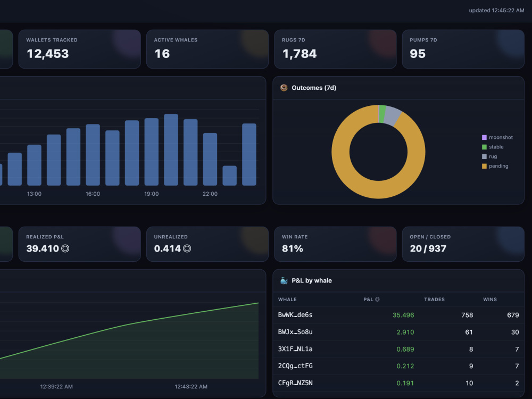Open the Active Whales card
This screenshot has width=532, height=399.
point(207,49)
